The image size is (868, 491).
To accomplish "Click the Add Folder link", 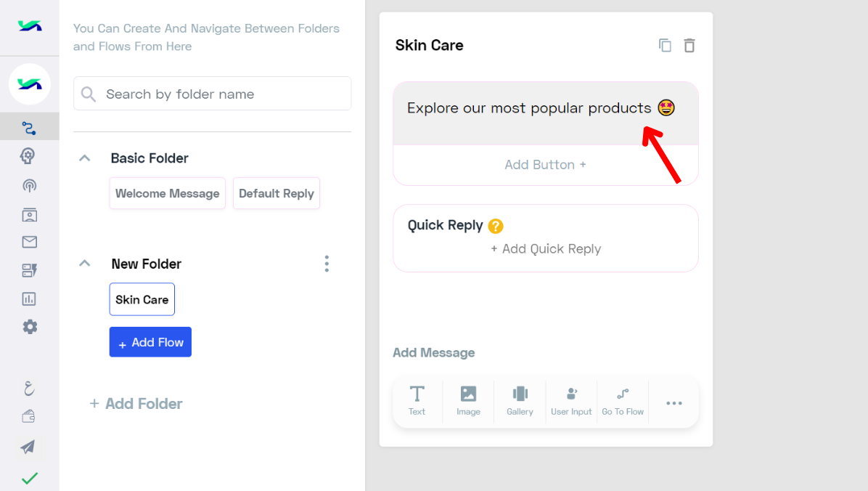I will pos(136,403).
